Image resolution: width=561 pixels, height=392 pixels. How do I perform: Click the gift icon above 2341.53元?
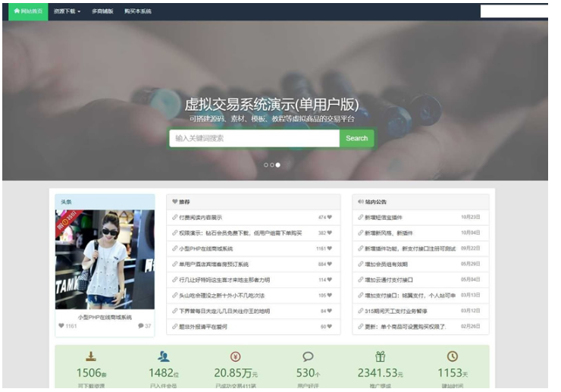coord(380,356)
